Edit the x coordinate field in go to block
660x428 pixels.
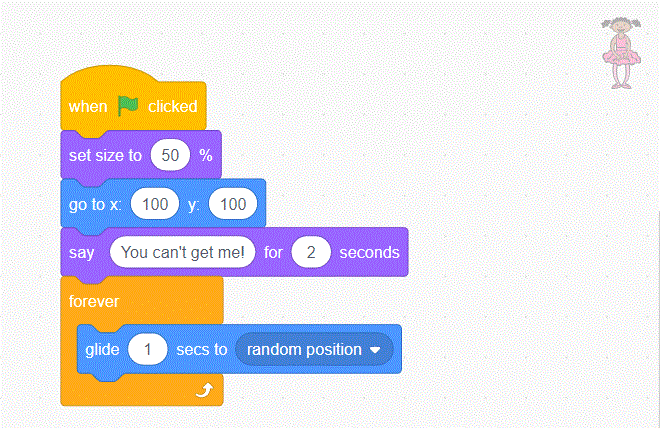[x=155, y=204]
